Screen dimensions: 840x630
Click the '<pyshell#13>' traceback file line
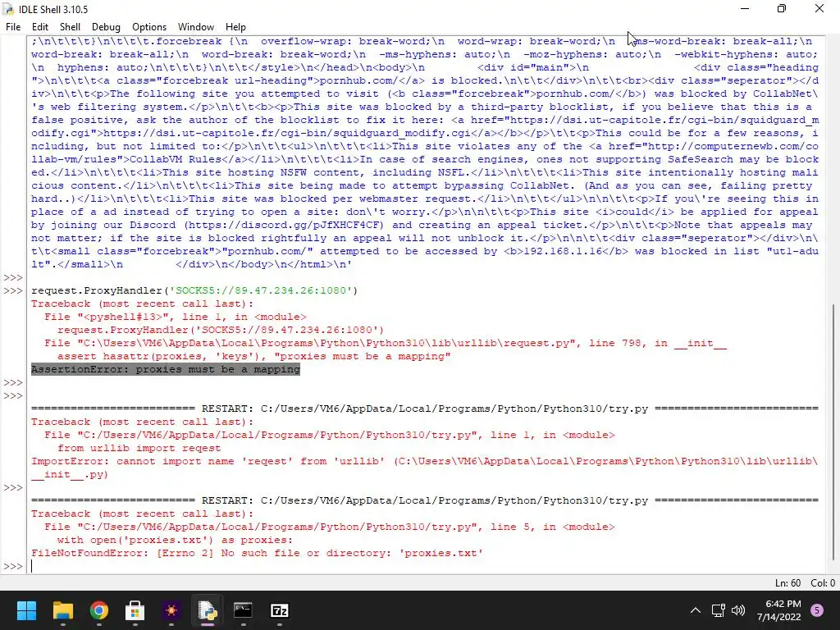(x=176, y=317)
